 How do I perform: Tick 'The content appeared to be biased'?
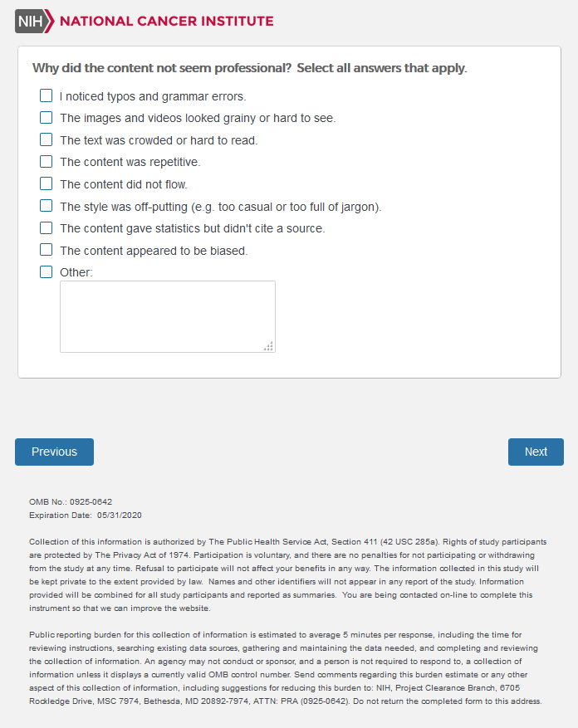click(x=47, y=250)
